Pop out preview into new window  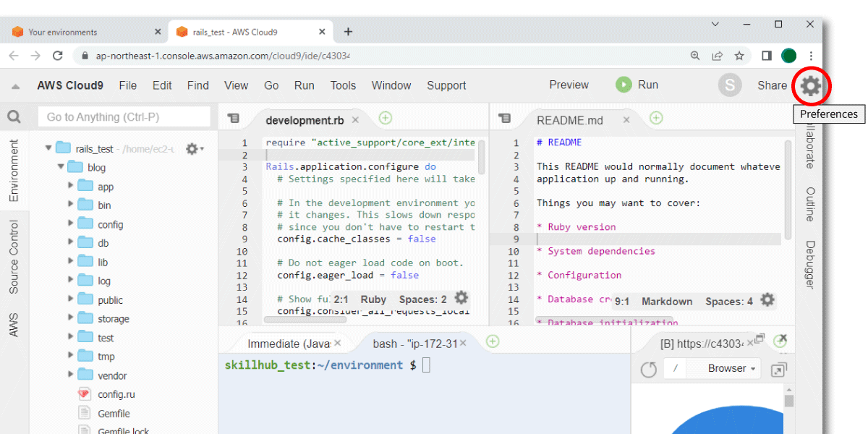click(778, 370)
